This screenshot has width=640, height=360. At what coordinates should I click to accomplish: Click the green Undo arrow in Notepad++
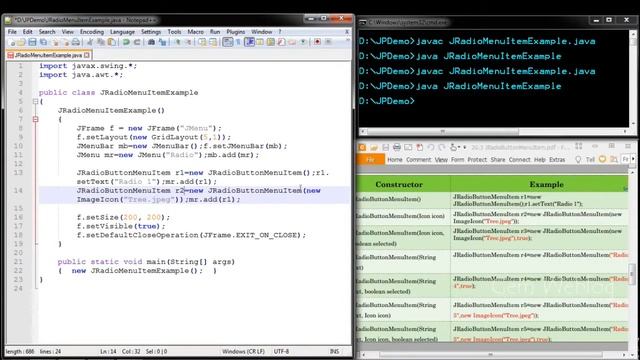point(126,42)
